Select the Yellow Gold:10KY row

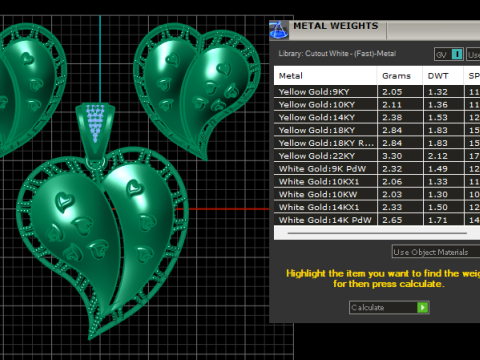click(377, 105)
